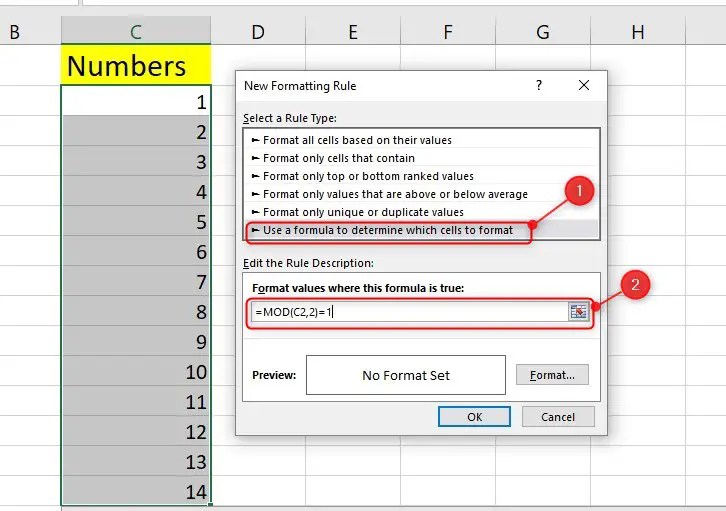Confirm the rule with OK
The image size is (726, 511).
coord(475,417)
